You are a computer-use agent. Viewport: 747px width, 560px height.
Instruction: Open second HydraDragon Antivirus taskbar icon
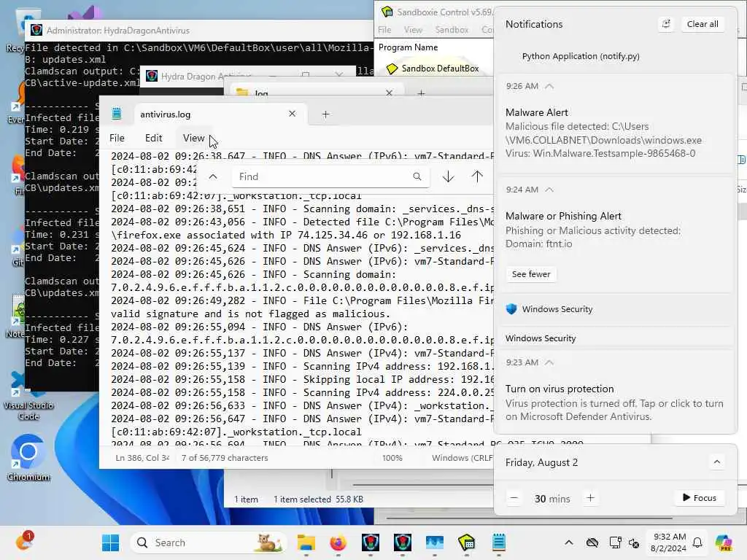(403, 542)
